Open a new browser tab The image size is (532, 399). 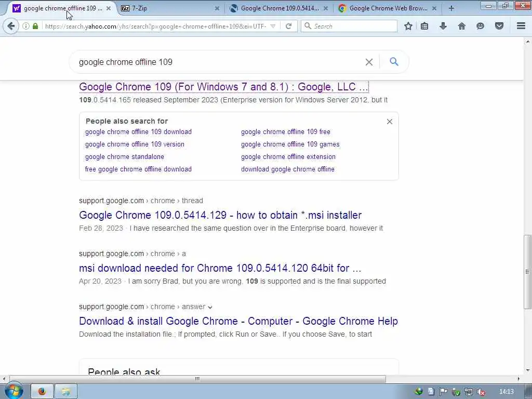tap(451, 8)
